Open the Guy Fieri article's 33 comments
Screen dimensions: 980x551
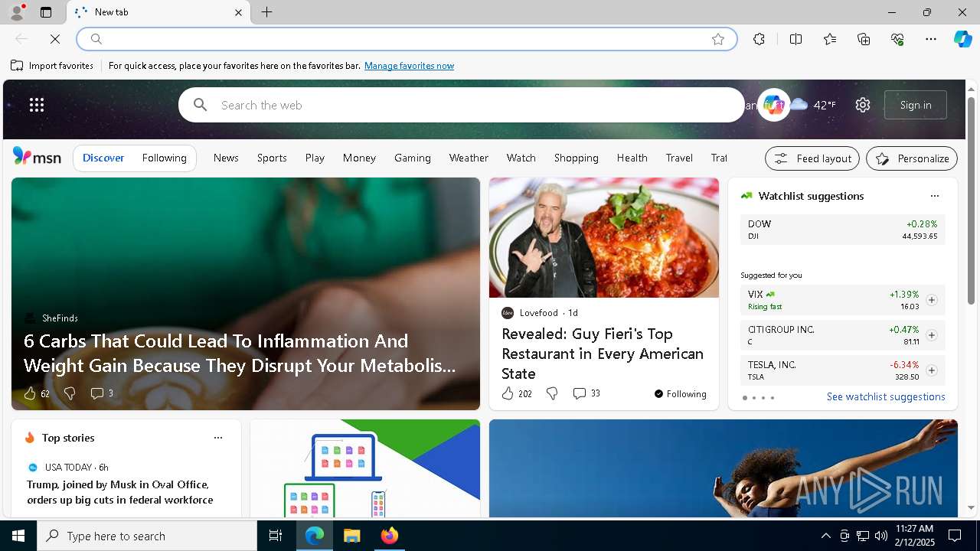click(586, 393)
